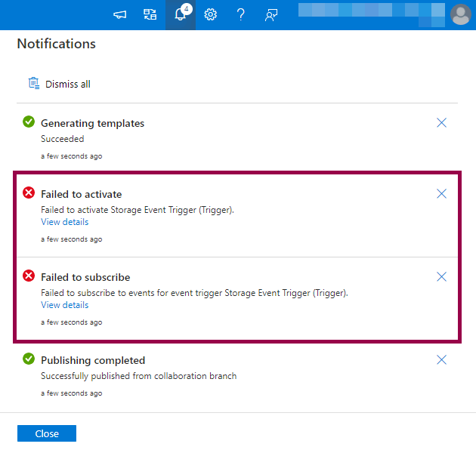Open help with the question mark icon
This screenshot has width=476, height=453.
coord(240,15)
